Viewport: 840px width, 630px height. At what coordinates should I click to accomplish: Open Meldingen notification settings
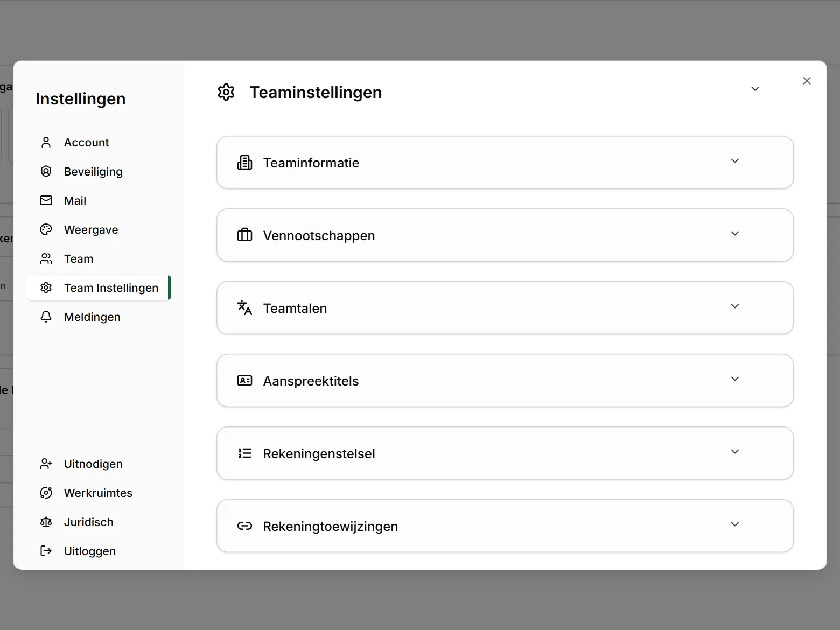pos(99,317)
